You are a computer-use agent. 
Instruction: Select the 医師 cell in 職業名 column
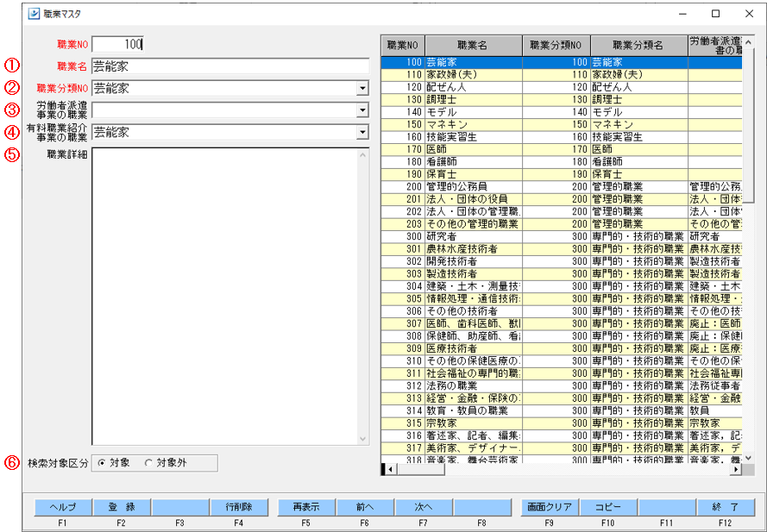[473, 150]
